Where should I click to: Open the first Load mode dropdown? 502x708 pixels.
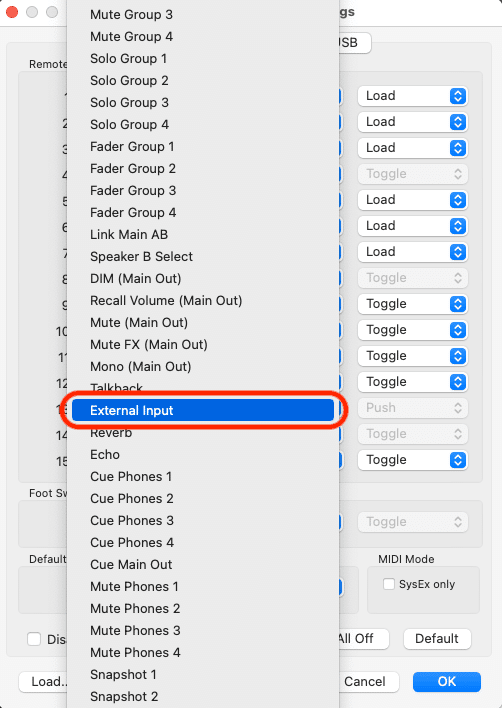[x=413, y=96]
